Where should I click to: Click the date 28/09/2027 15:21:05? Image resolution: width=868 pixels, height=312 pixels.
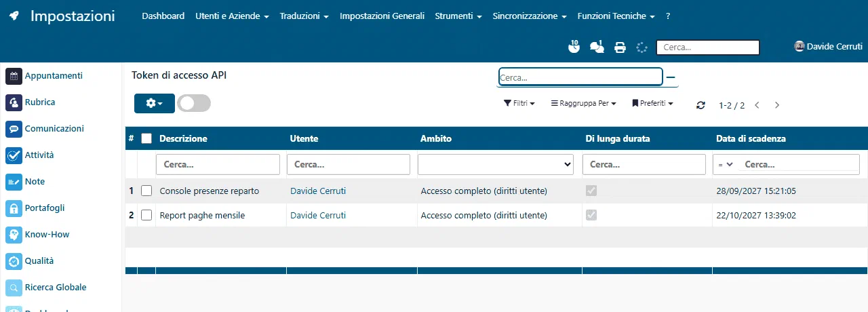756,191
